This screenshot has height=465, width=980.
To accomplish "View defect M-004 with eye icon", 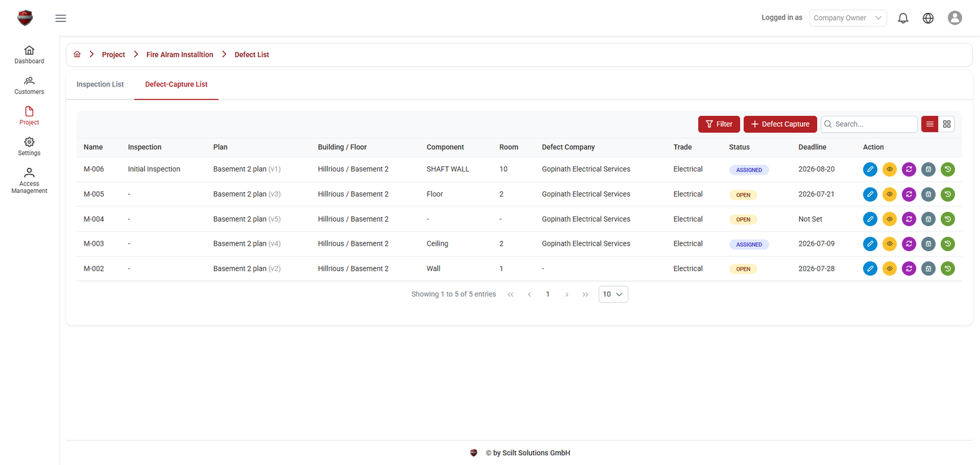I will click(x=889, y=219).
